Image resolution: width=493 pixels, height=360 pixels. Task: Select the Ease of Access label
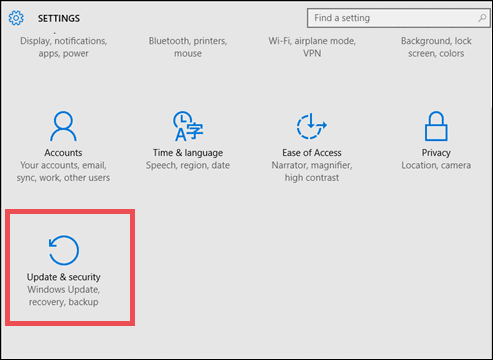312,153
